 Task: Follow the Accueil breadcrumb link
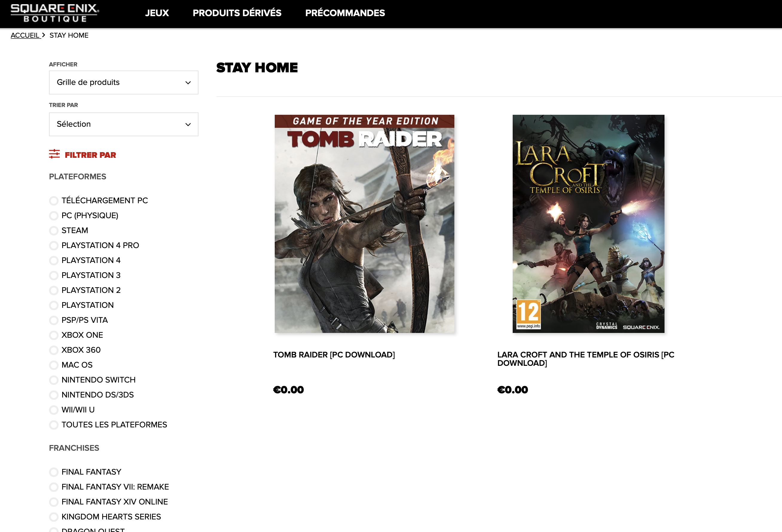[25, 35]
